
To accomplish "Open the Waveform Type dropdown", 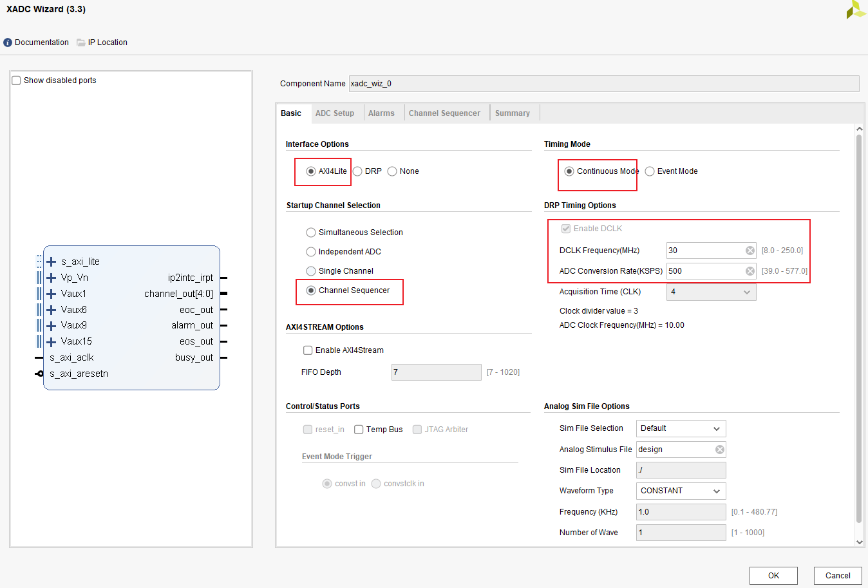I will click(681, 491).
